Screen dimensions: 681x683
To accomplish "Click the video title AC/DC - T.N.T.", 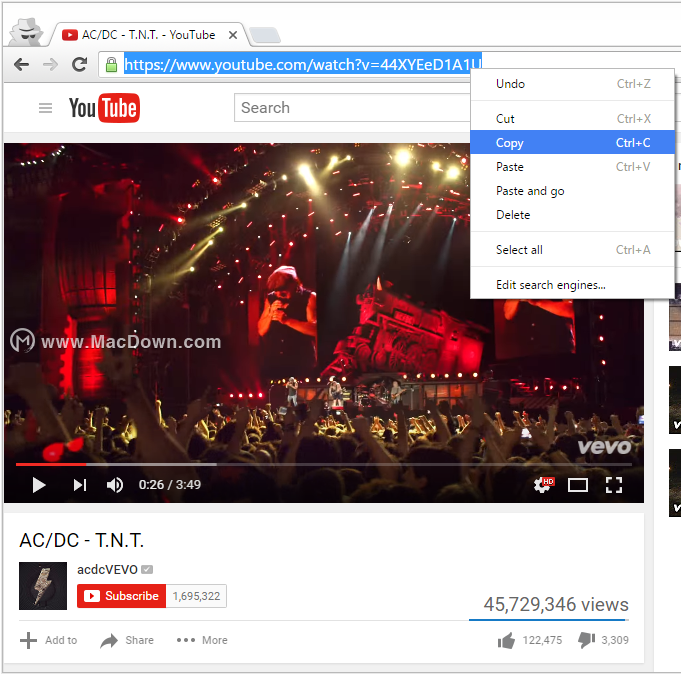I will pyautogui.click(x=81, y=541).
